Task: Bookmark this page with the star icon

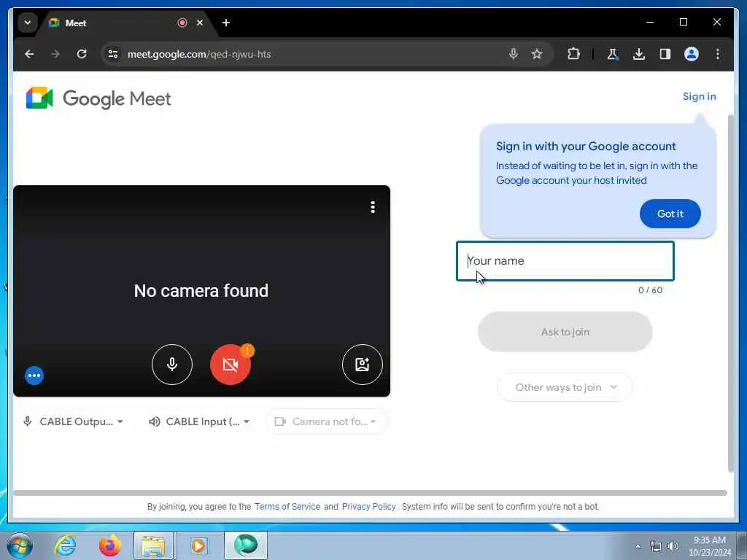Action: pyautogui.click(x=537, y=54)
